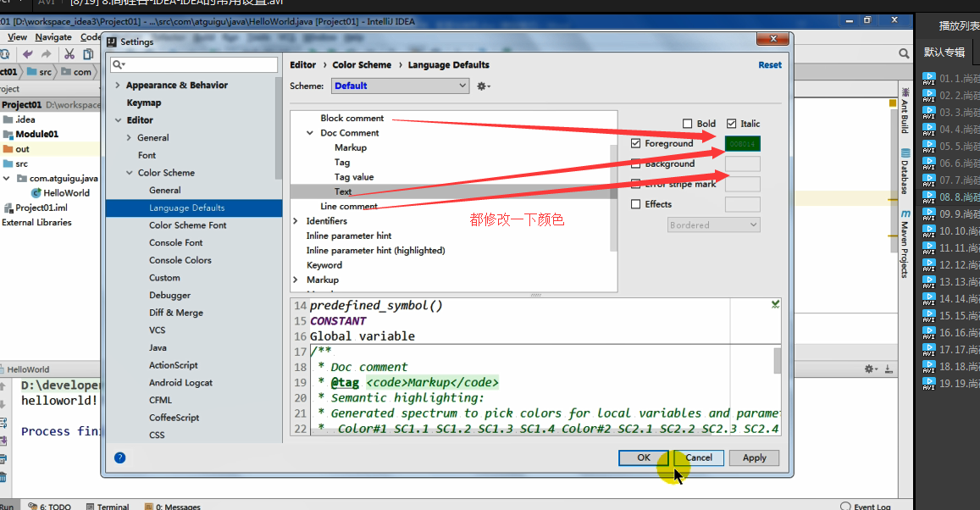The height and width of the screenshot is (510, 980).
Task: Click the Redo arrow in the IDEA toolbar
Action: point(46,54)
